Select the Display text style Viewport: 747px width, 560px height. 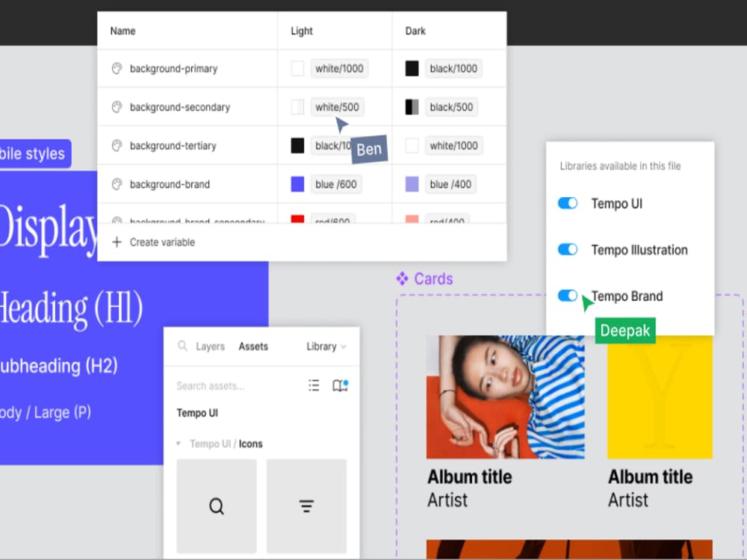pos(49,230)
